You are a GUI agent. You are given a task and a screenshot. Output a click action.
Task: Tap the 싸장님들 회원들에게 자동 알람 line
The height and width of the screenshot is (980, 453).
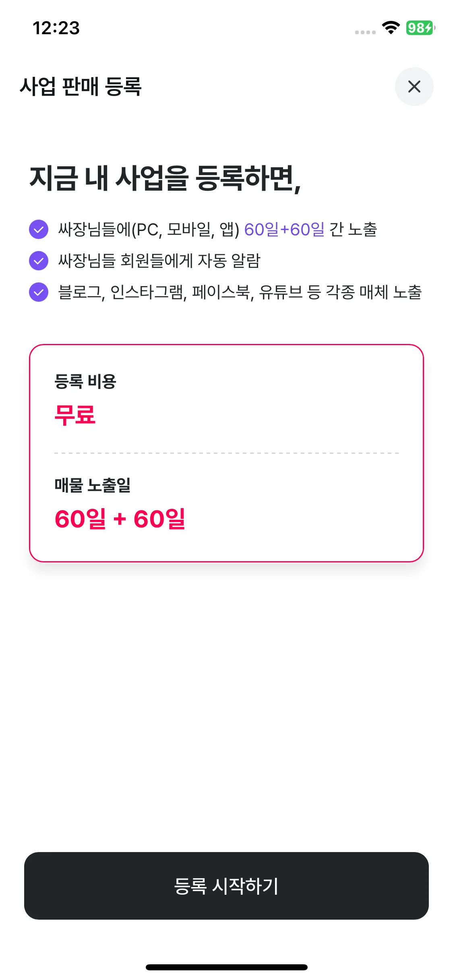point(159,261)
